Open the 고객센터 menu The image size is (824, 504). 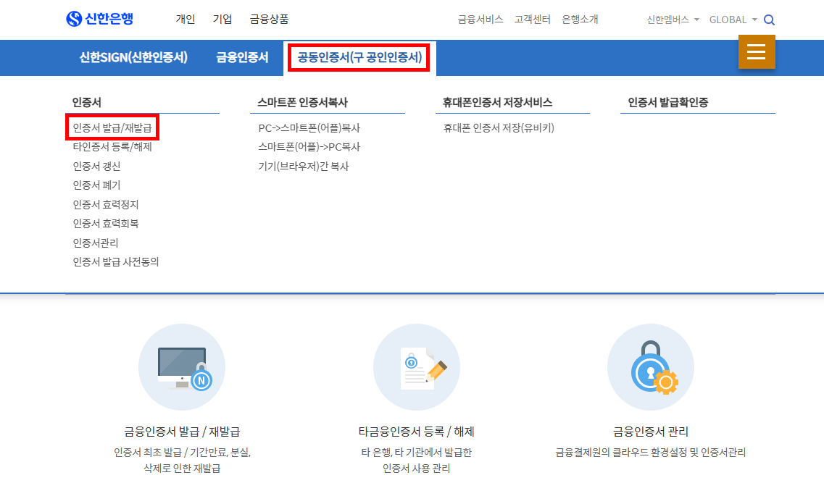[532, 20]
